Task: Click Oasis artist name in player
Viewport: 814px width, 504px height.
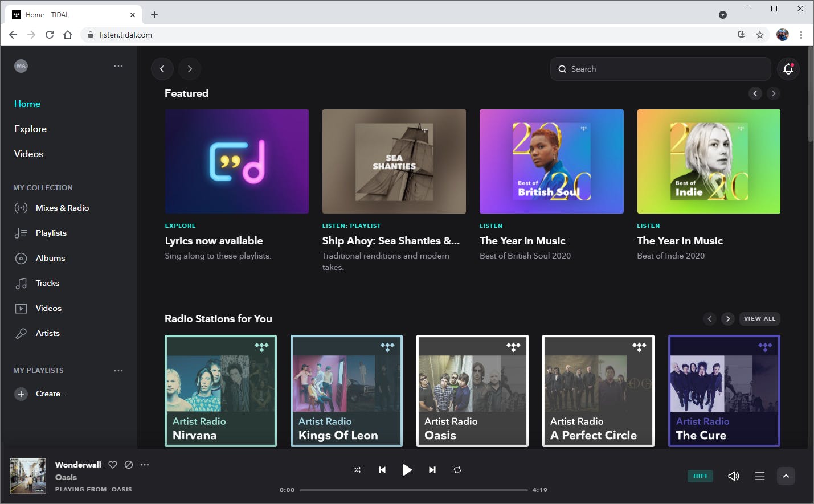Action: click(66, 477)
